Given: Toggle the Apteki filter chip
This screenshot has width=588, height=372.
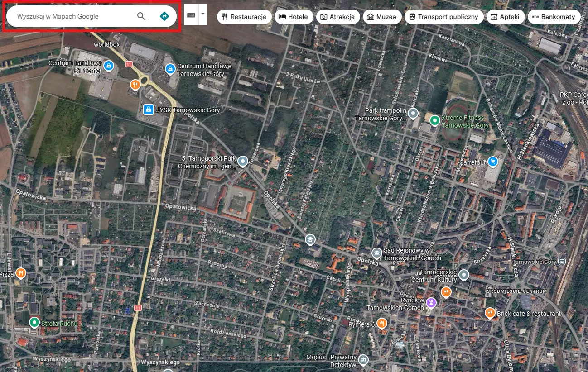Looking at the screenshot, I should click(506, 16).
